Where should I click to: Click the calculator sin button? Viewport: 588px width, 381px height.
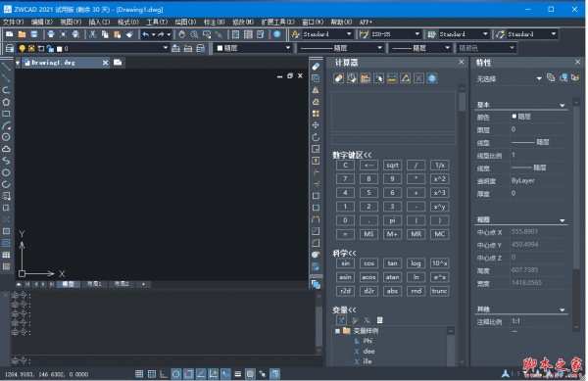tap(345, 263)
